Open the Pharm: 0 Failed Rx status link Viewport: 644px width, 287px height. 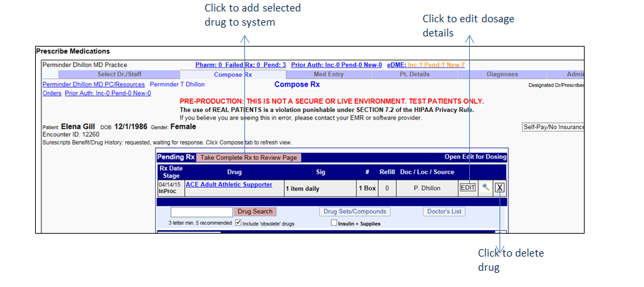(240, 65)
